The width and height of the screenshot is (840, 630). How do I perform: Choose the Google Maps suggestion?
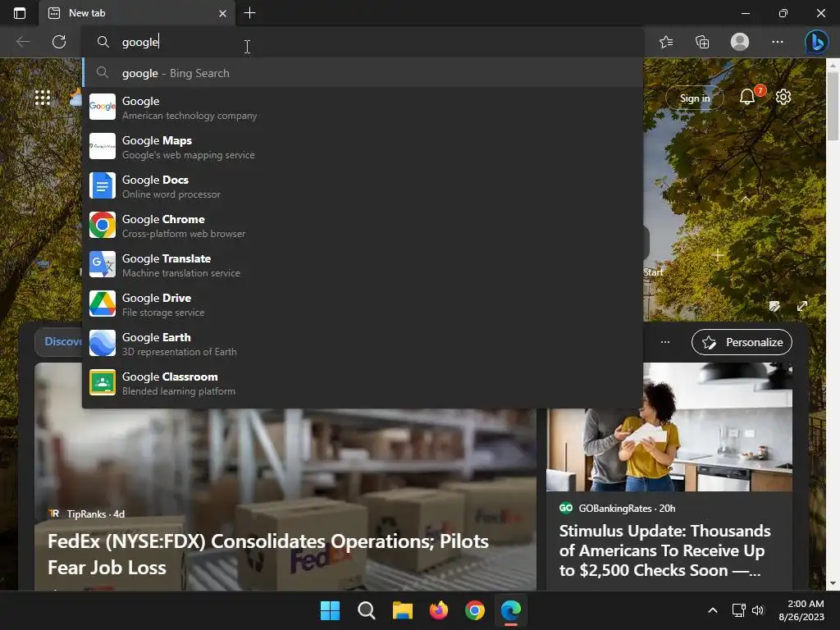363,147
